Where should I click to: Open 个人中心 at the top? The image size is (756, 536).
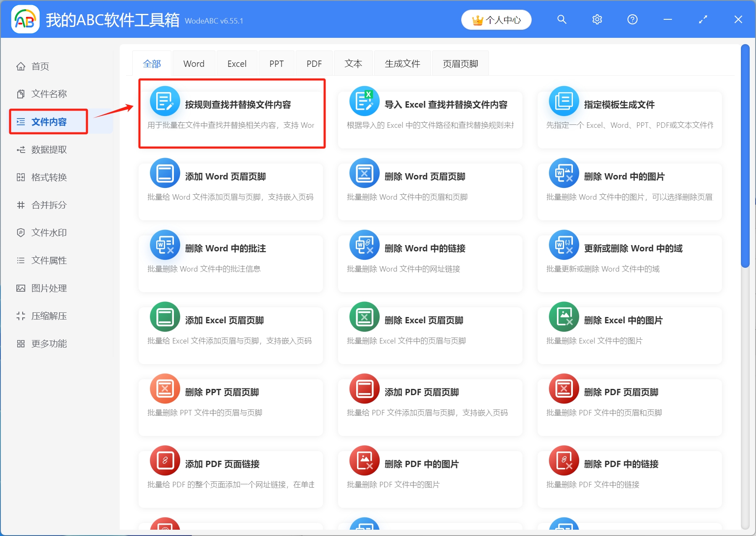click(x=496, y=19)
